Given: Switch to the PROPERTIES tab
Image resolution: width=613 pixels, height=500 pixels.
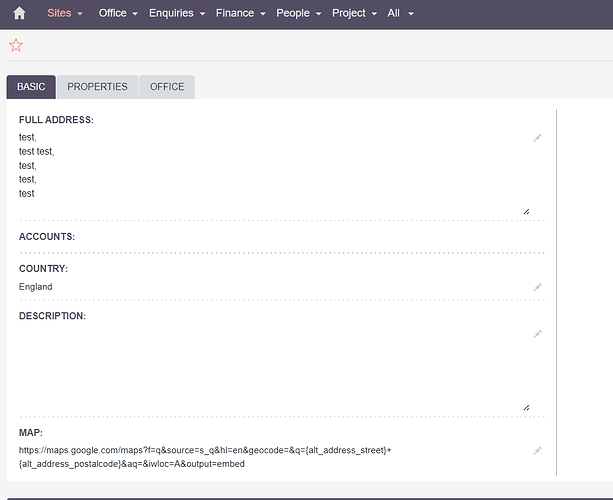Looking at the screenshot, I should [x=97, y=87].
